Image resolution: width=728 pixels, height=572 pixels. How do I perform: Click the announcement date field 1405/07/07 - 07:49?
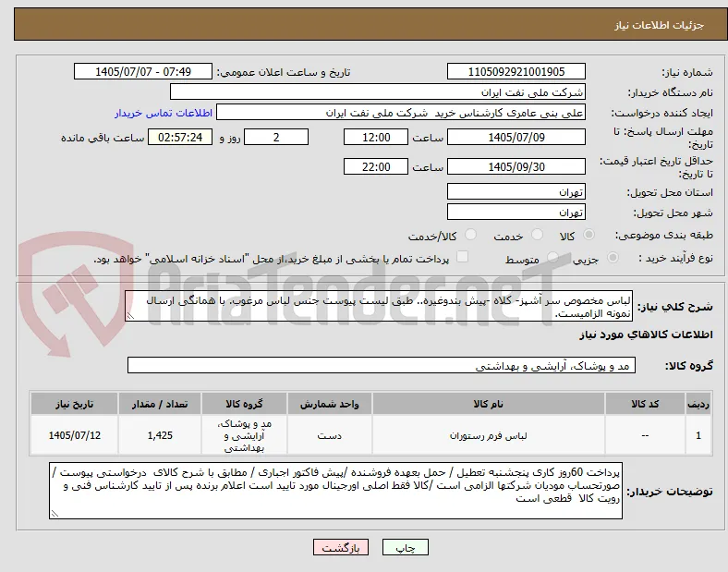(x=143, y=72)
